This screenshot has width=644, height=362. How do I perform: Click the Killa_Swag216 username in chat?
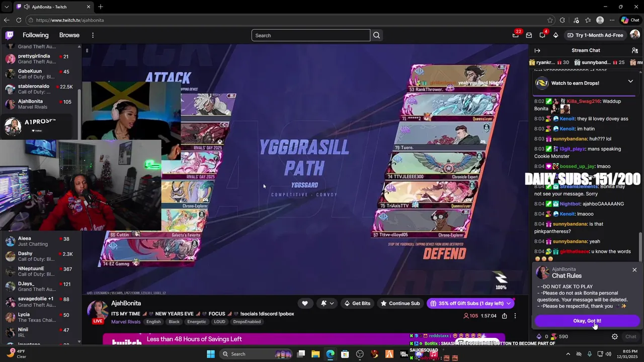pos(583,101)
